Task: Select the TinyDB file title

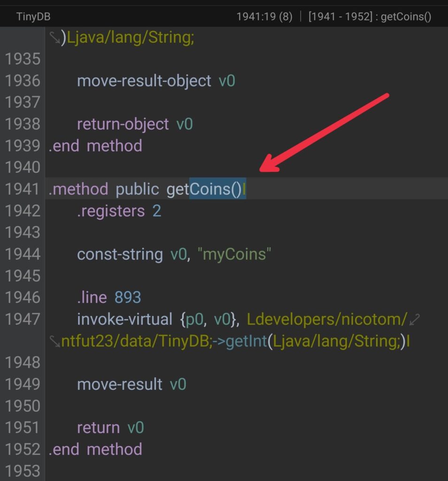Action: tap(33, 16)
